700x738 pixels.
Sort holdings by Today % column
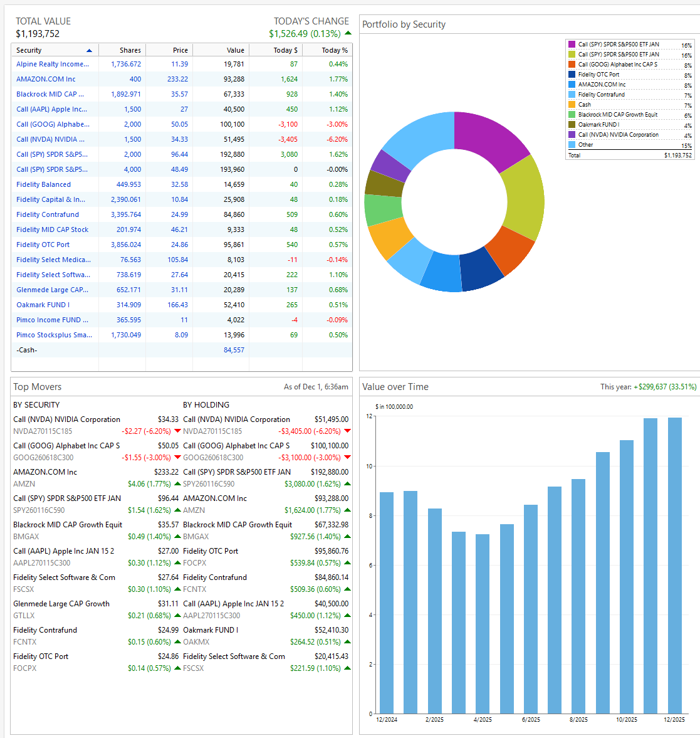click(x=335, y=50)
